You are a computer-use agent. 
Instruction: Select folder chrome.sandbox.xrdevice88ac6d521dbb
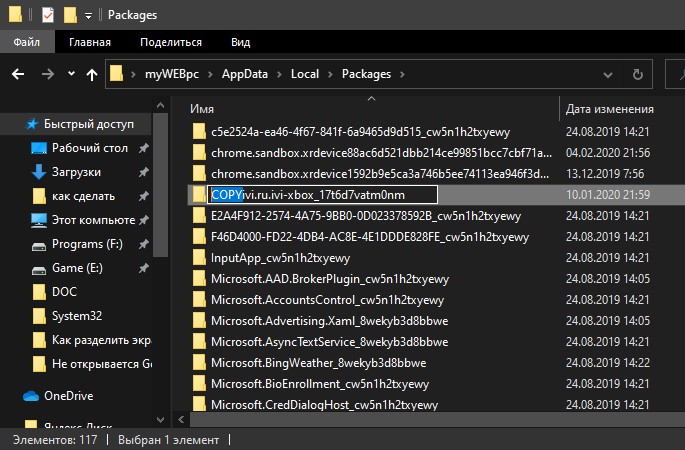381,153
